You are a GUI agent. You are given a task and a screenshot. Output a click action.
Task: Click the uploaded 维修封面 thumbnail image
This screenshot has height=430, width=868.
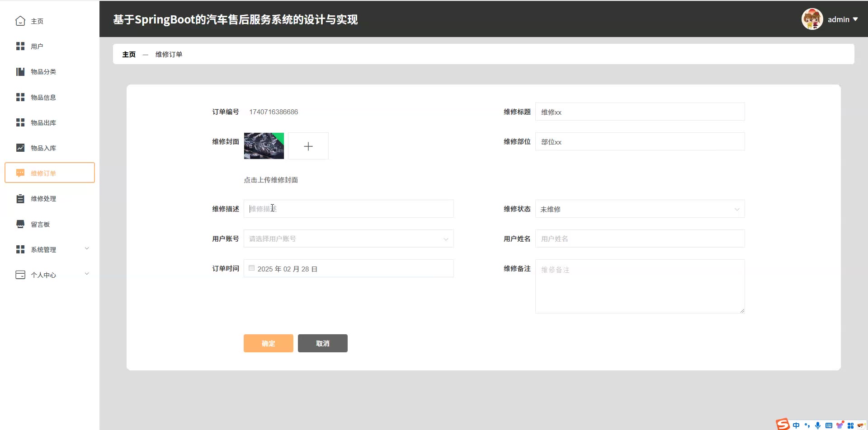(x=264, y=146)
